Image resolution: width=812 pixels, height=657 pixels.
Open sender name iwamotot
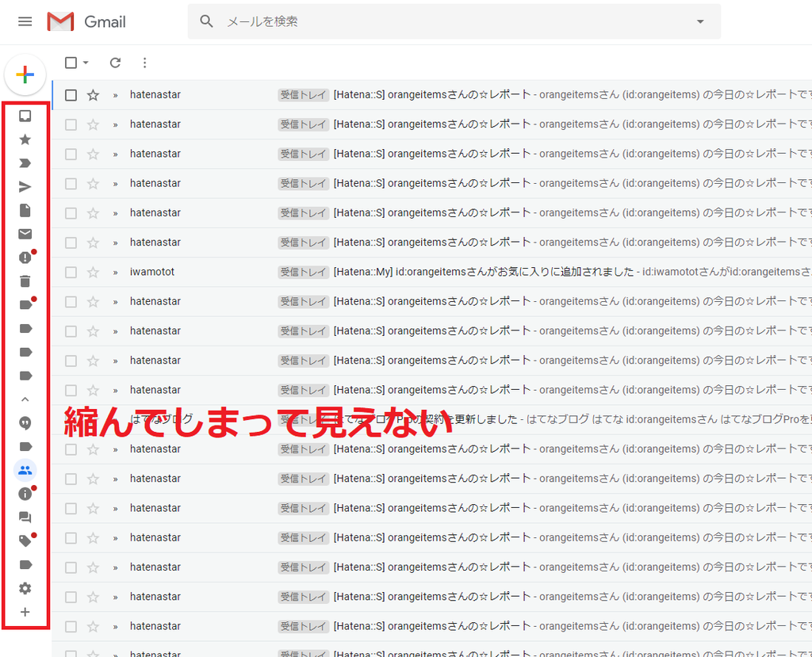pos(152,272)
